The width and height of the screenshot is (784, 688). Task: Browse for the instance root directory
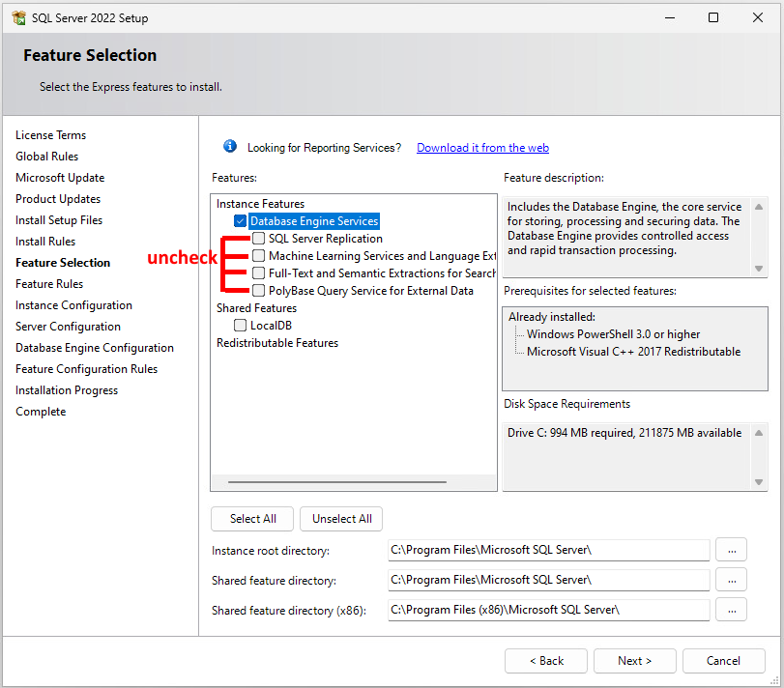731,550
